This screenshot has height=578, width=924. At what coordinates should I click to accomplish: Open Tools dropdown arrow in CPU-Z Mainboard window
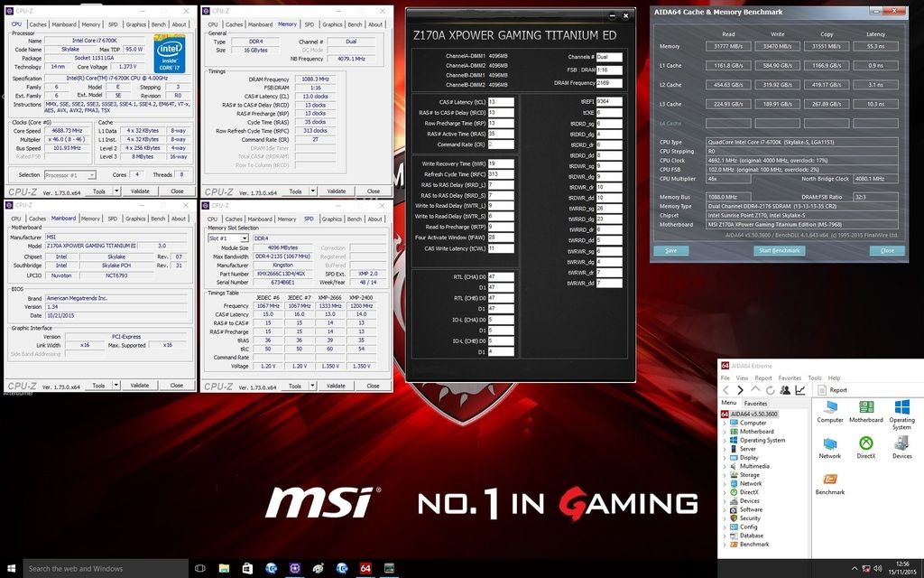tap(116, 385)
